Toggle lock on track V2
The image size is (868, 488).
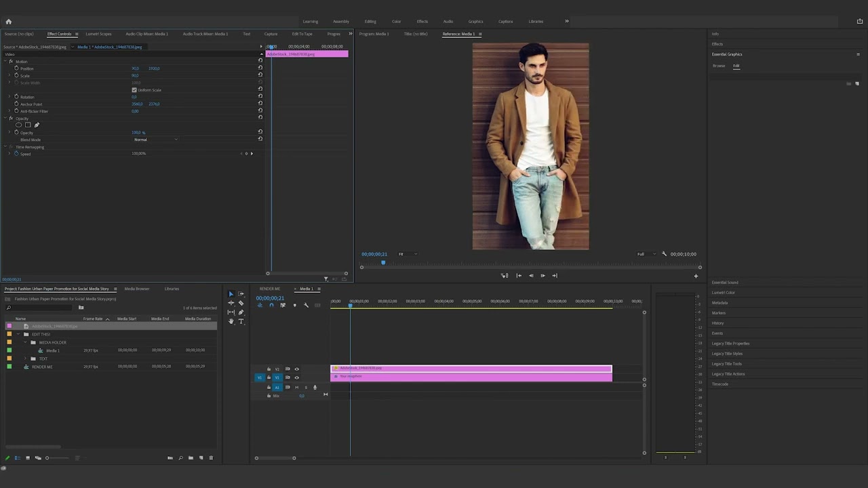[269, 369]
